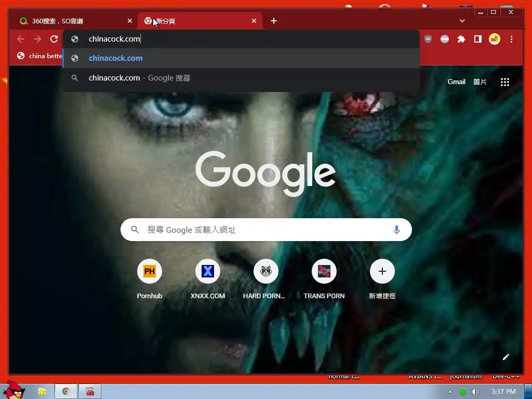Open a new tab with plus button
Image resolution: width=532 pixels, height=399 pixels.
click(x=274, y=21)
